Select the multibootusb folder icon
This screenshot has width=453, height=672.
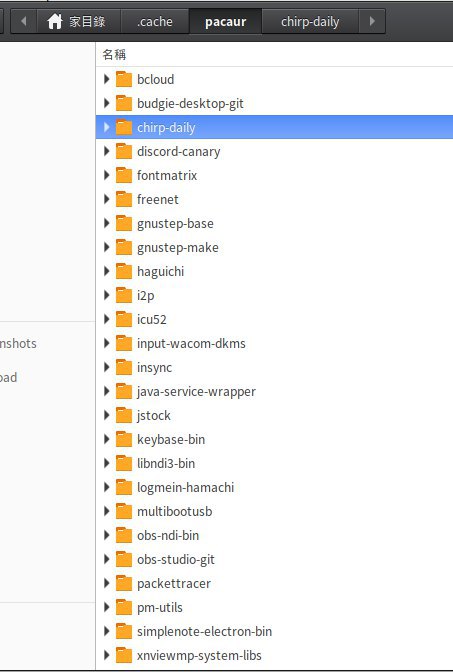(x=124, y=511)
